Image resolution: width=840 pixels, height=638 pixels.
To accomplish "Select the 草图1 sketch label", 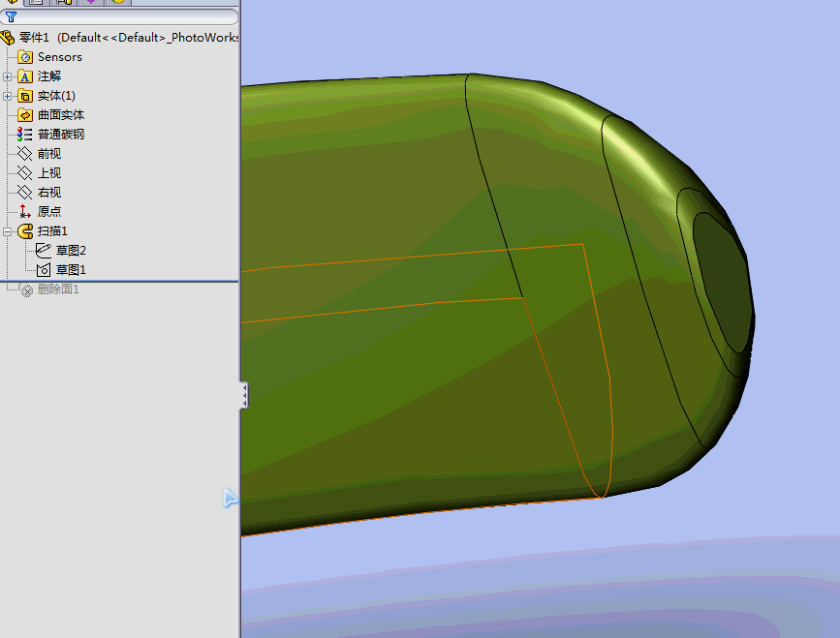I will click(71, 270).
